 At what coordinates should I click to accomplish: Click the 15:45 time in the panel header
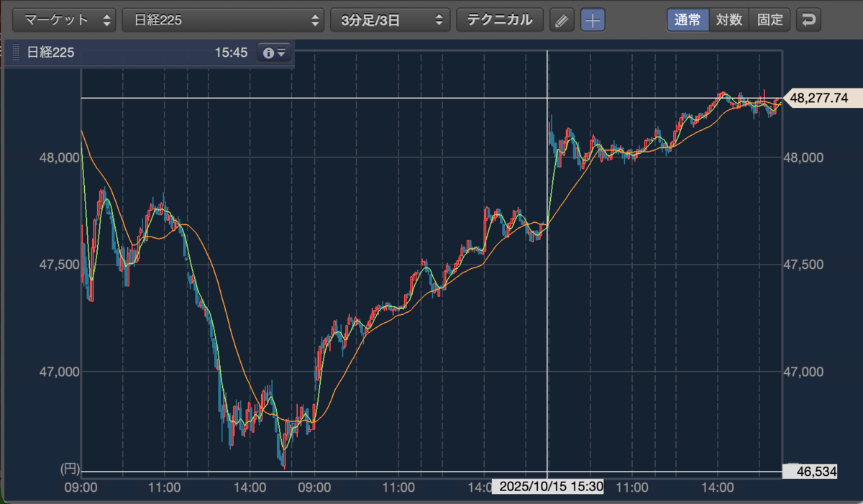(231, 52)
